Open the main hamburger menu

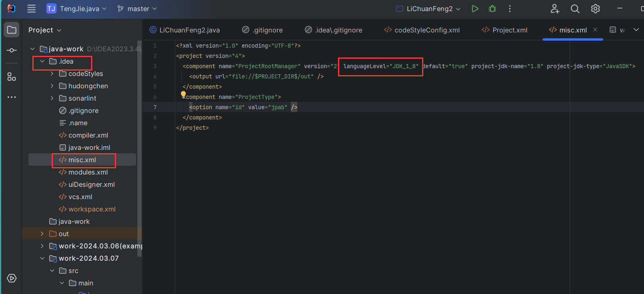click(31, 9)
